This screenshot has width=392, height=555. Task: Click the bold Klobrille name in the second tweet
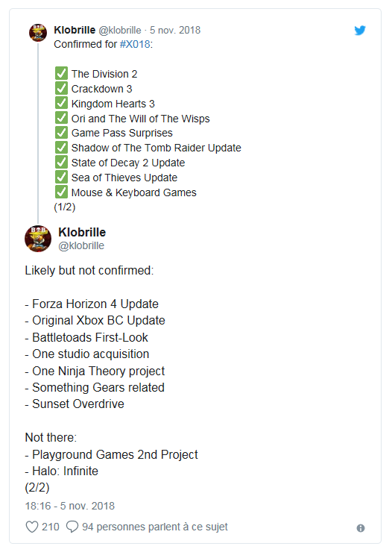pyautogui.click(x=82, y=232)
